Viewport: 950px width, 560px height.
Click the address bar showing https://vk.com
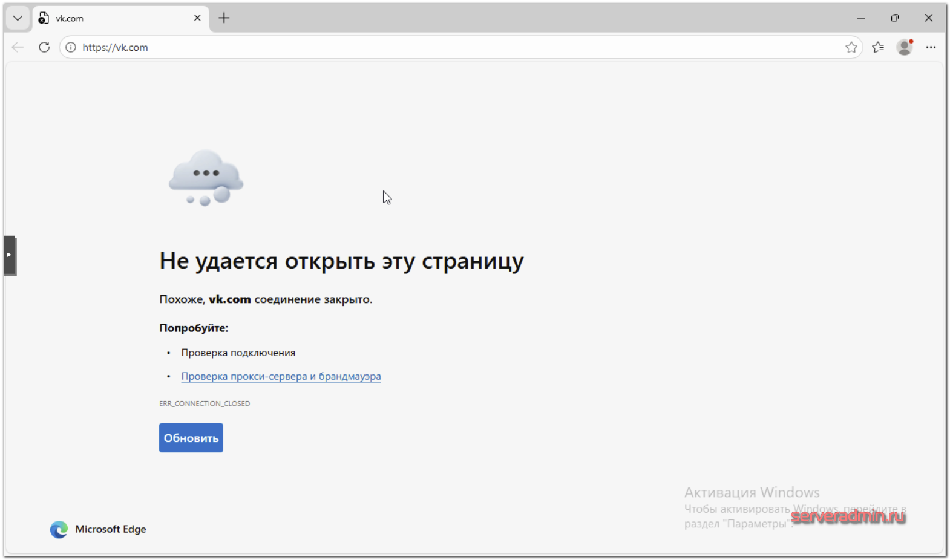(x=424, y=47)
